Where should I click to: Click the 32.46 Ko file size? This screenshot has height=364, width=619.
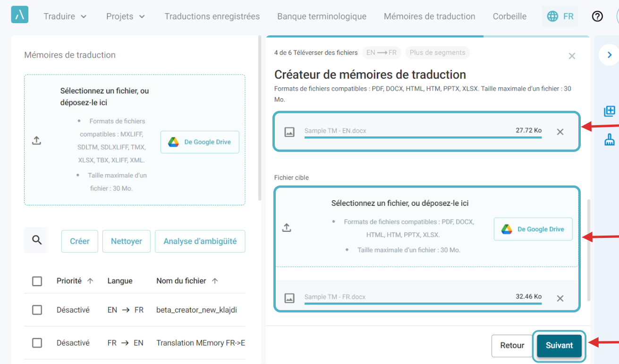pyautogui.click(x=528, y=296)
